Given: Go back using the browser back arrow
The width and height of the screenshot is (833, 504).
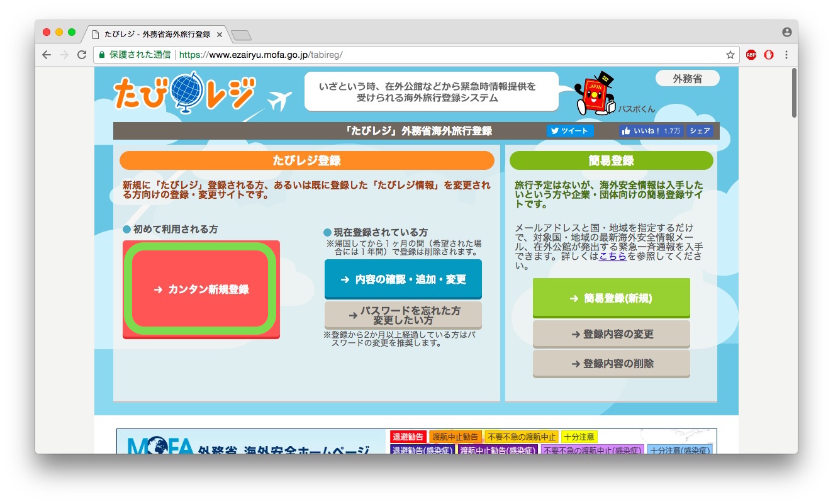Looking at the screenshot, I should [x=47, y=55].
